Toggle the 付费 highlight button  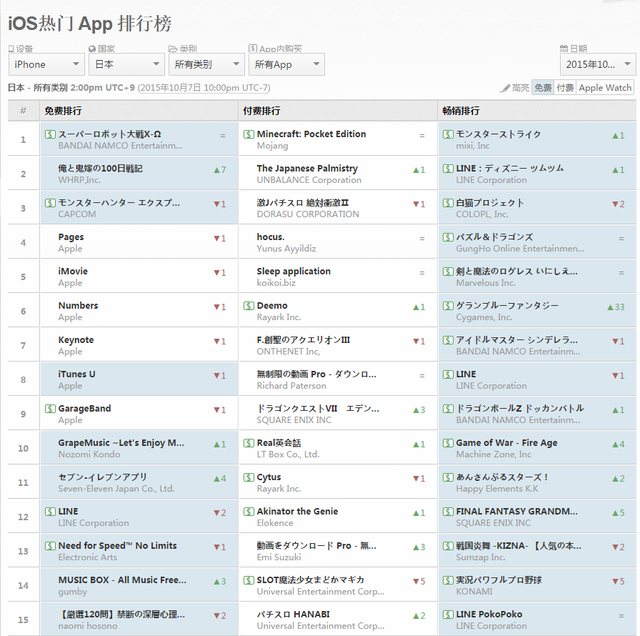(x=565, y=88)
